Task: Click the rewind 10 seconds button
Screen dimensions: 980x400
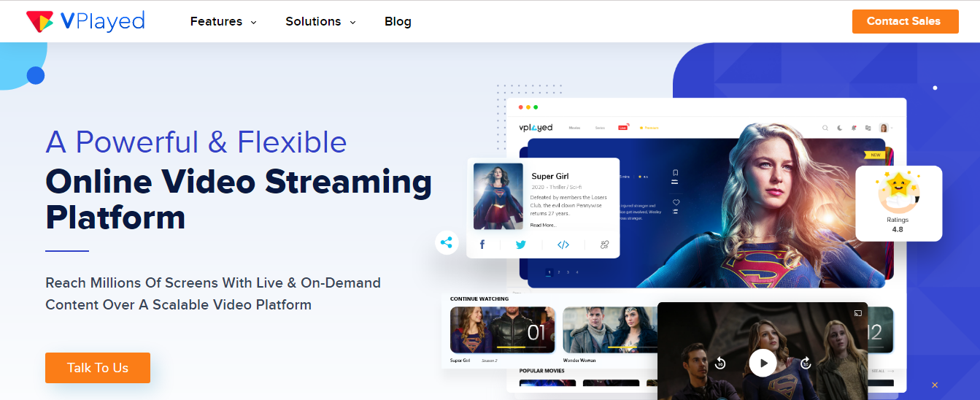Action: click(720, 363)
